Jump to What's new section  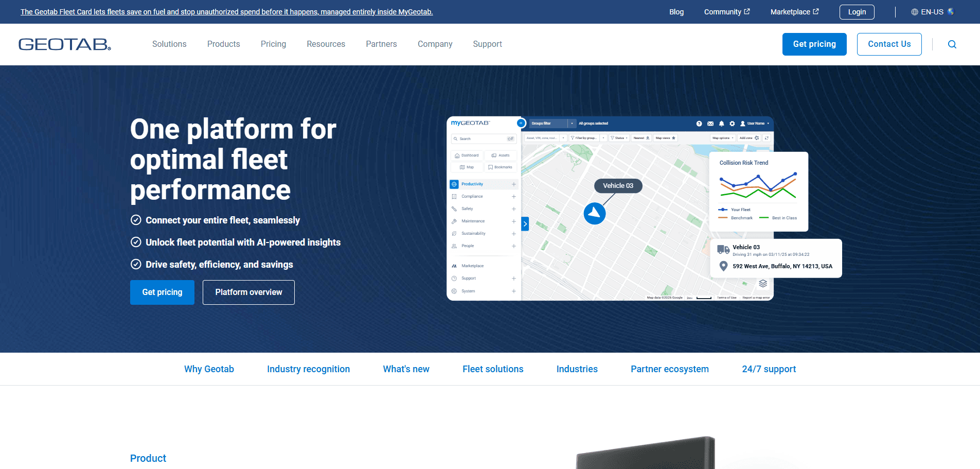pos(406,369)
